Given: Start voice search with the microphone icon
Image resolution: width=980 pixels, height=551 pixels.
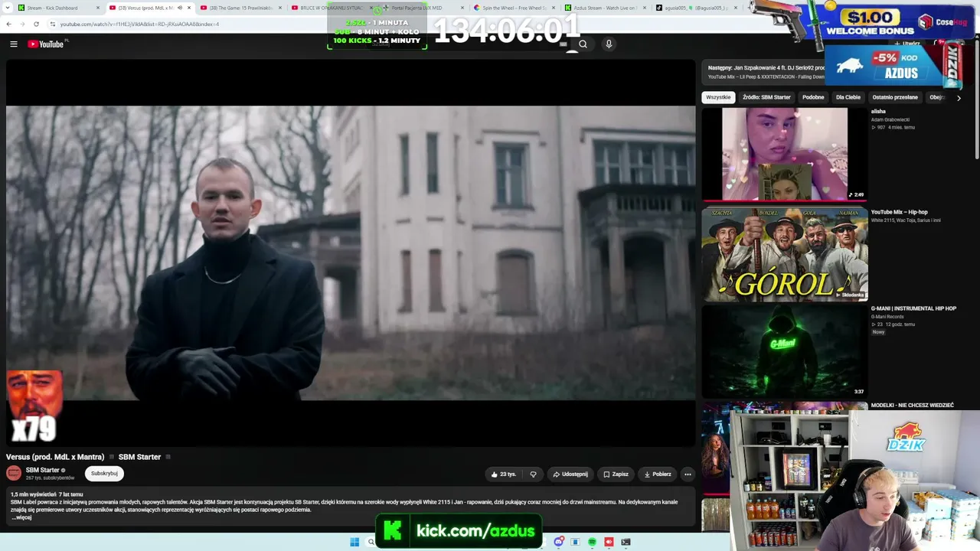Looking at the screenshot, I should pos(609,44).
